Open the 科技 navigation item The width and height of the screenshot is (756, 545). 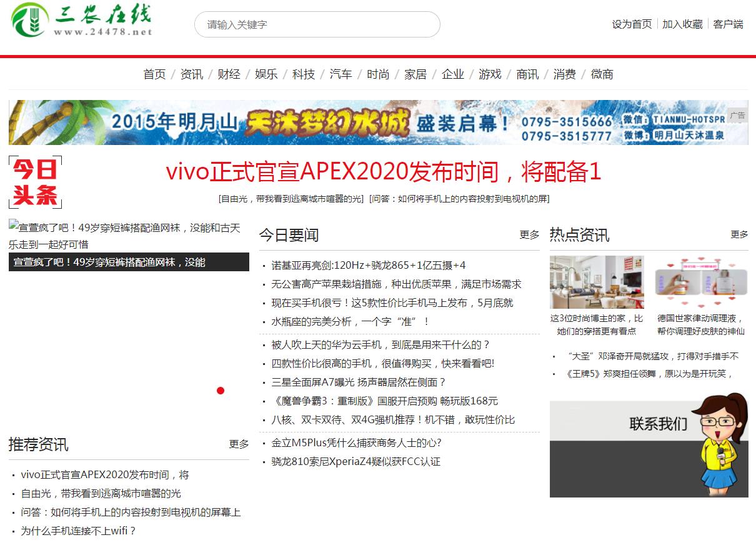tap(304, 74)
